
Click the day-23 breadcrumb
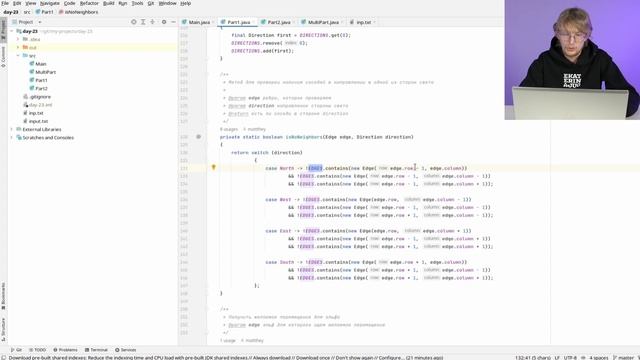11,12
